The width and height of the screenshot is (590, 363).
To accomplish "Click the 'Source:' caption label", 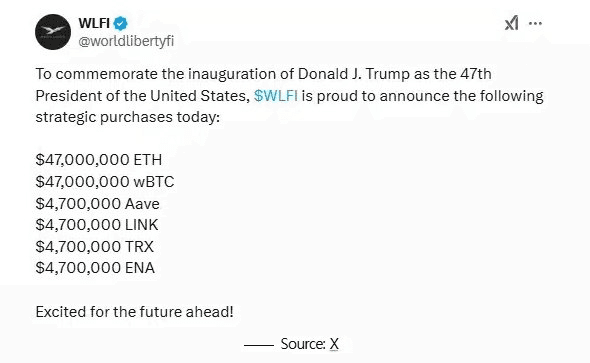I will click(x=303, y=344).
